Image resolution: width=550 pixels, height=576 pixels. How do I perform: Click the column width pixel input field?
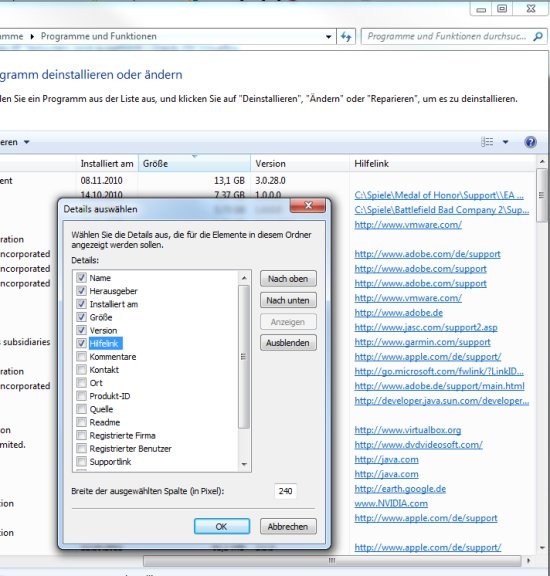pos(285,491)
